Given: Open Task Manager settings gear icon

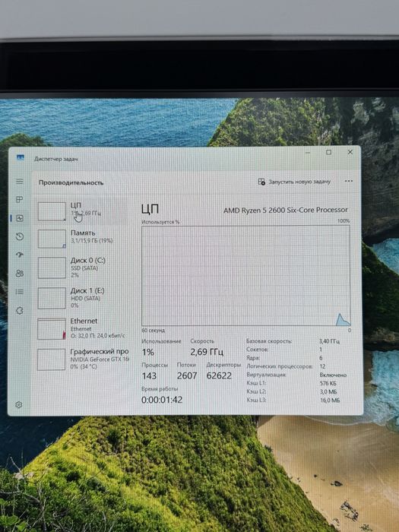Looking at the screenshot, I should (19, 404).
